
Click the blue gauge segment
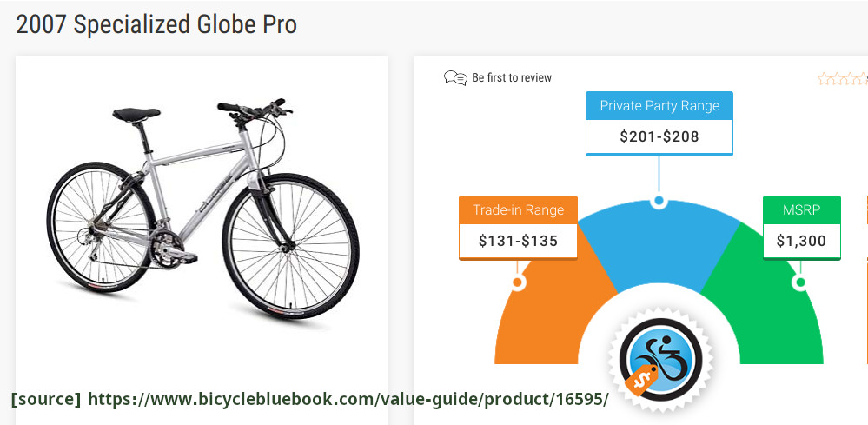659,243
